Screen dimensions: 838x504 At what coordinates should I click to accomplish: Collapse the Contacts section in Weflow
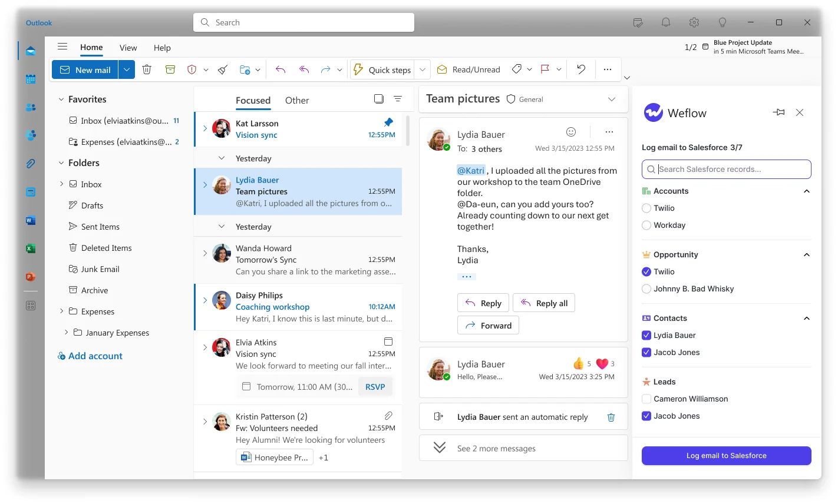(x=807, y=319)
